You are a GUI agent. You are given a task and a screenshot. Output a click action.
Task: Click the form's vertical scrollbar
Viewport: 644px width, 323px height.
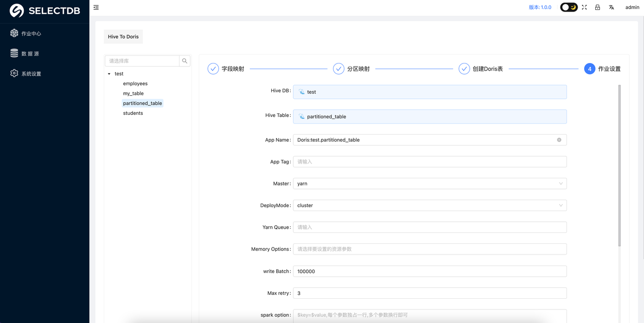tap(619, 166)
